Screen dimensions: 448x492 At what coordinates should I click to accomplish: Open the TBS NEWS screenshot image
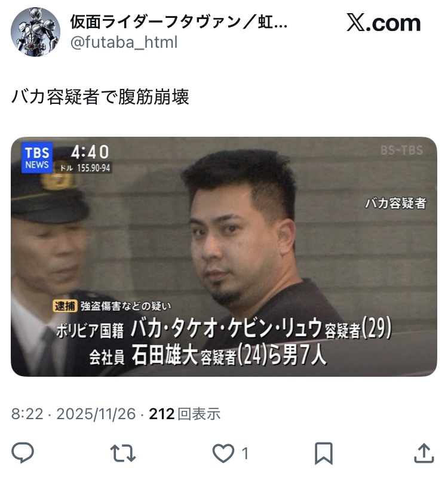(224, 256)
